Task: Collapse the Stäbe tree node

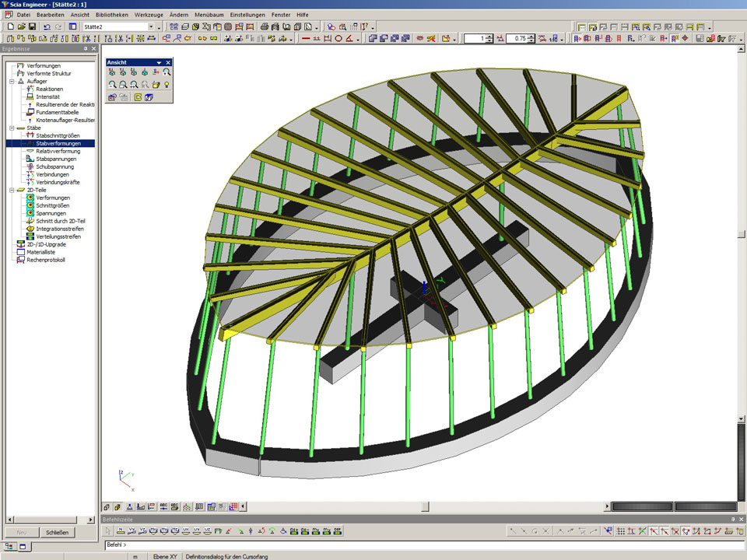Action: pyautogui.click(x=11, y=128)
